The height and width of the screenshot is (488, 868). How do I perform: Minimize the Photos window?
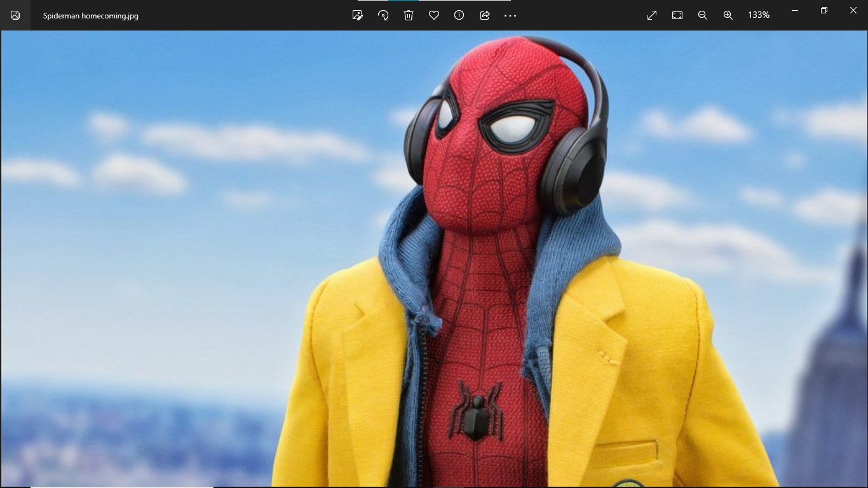(795, 10)
